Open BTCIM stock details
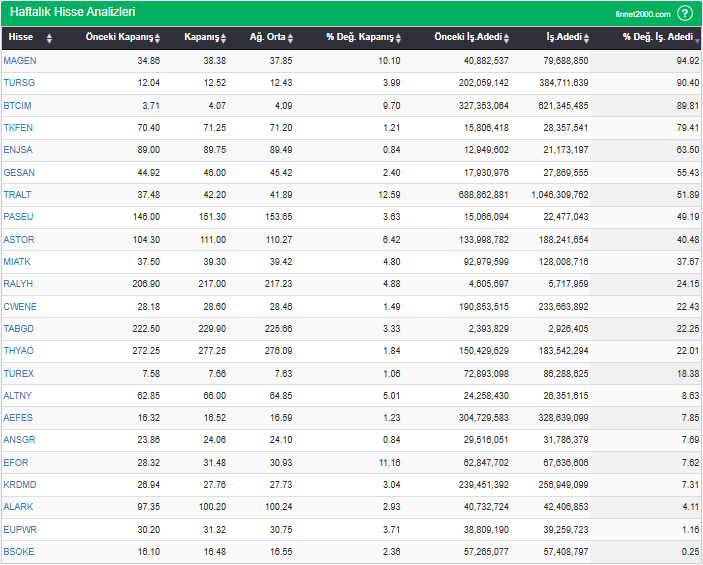The width and height of the screenshot is (703, 565). [x=19, y=105]
